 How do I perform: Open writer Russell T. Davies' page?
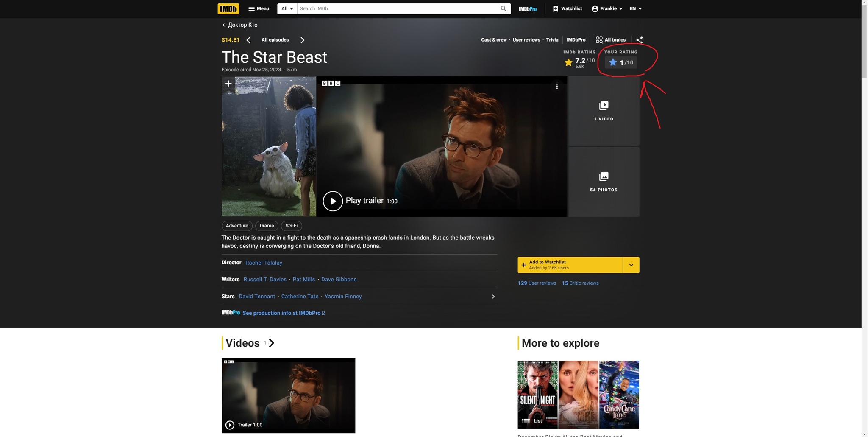[x=265, y=280]
